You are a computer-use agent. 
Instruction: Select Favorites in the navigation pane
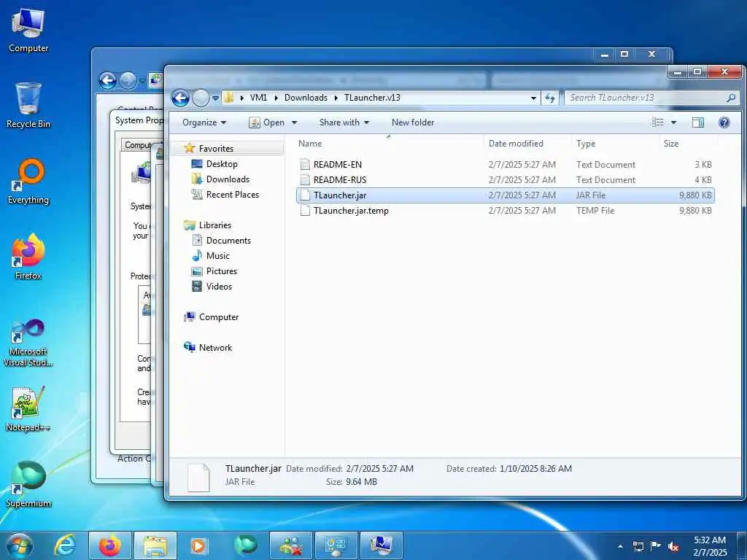point(216,149)
